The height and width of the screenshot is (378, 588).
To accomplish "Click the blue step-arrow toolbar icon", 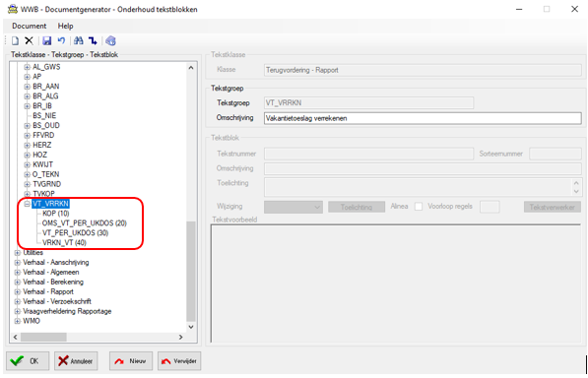I will tap(93, 40).
